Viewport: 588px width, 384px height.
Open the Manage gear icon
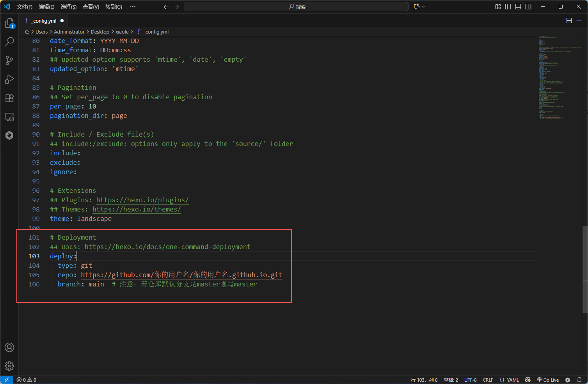9,366
